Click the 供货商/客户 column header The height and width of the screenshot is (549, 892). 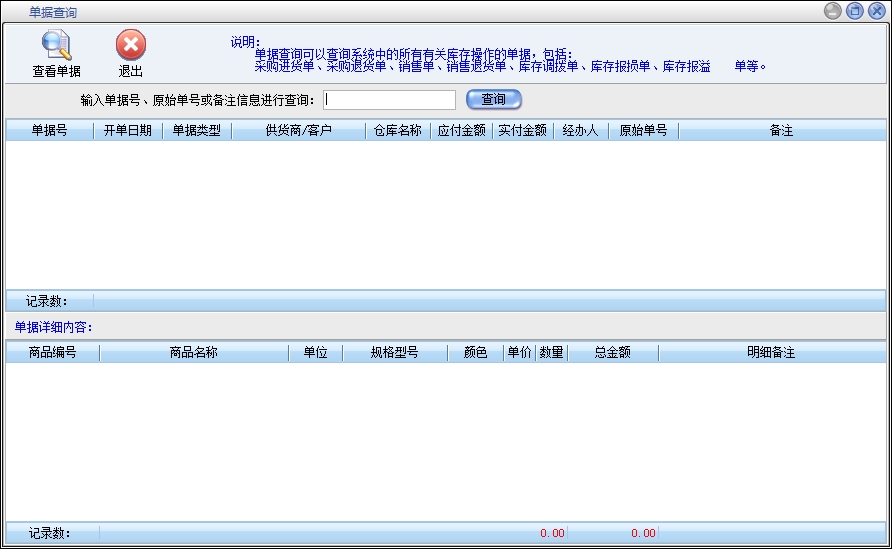tap(298, 131)
